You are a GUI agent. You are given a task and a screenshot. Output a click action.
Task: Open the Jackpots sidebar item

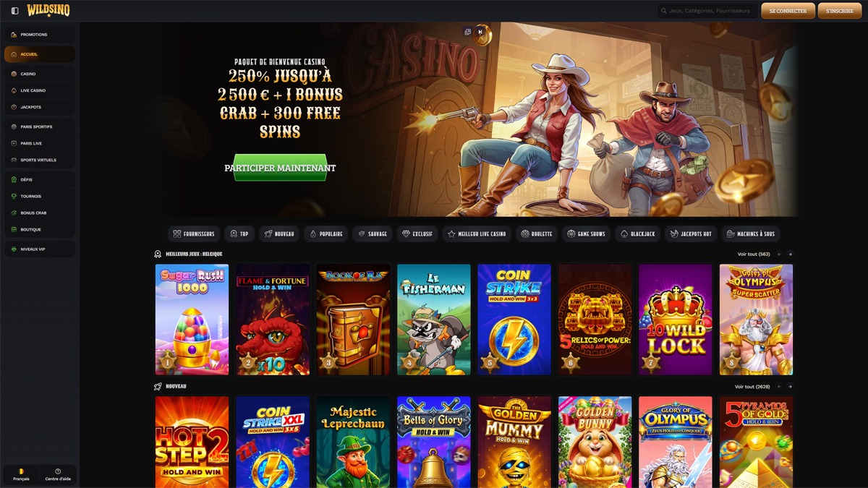coord(40,107)
